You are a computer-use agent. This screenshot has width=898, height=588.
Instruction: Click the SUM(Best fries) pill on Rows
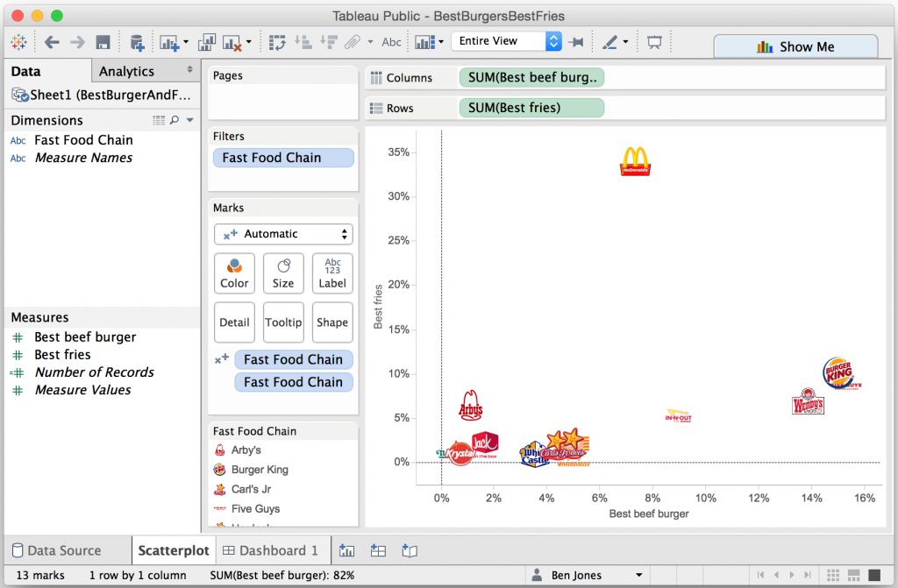click(529, 108)
